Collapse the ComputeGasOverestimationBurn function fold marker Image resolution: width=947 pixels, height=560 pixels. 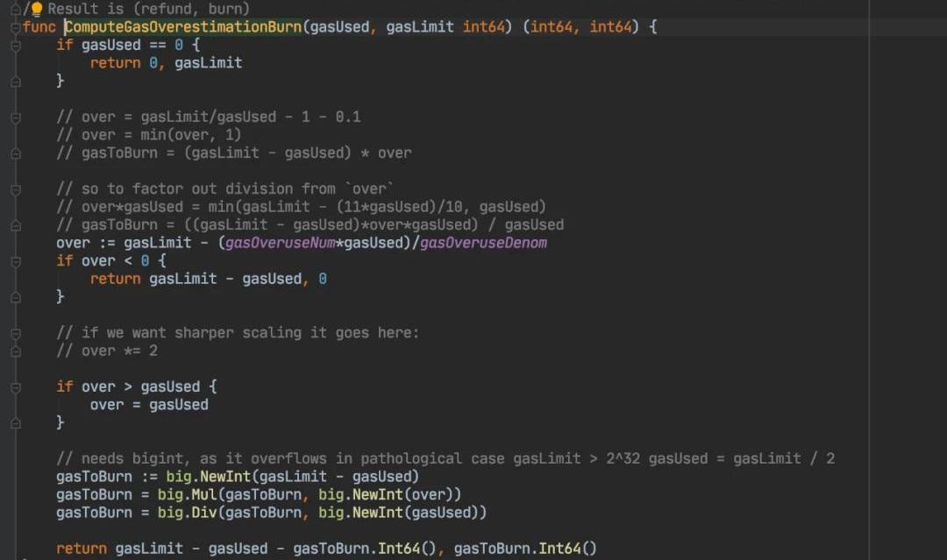point(15,27)
